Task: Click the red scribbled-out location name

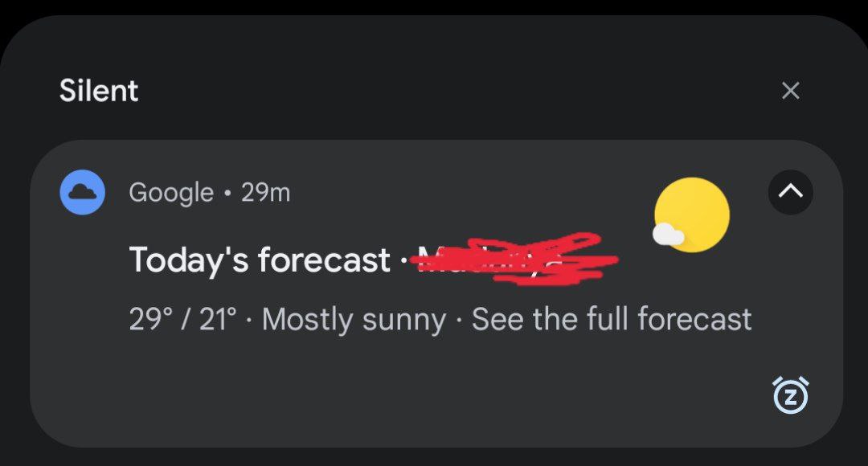Action: (x=514, y=259)
